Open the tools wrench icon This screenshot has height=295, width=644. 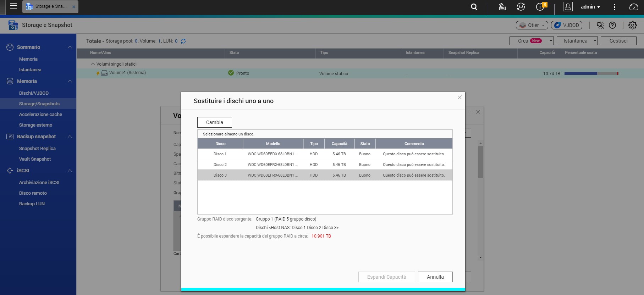[600, 25]
